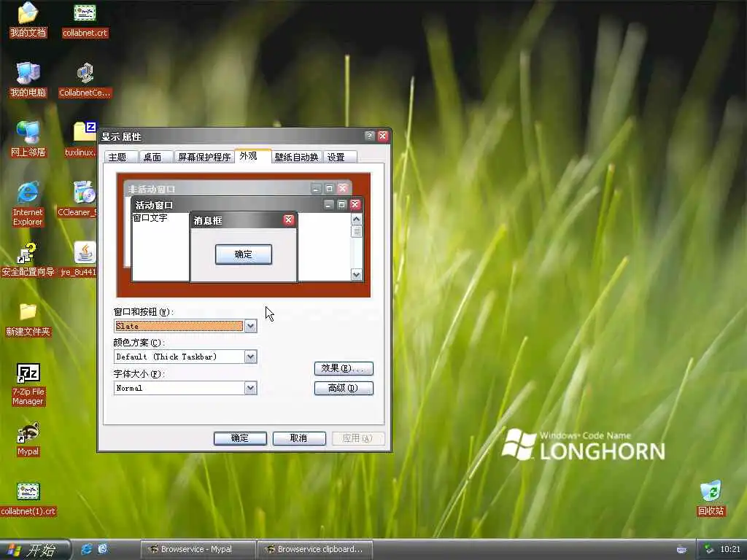Click preview scrollbar up arrow
747x560 pixels.
pos(356,219)
